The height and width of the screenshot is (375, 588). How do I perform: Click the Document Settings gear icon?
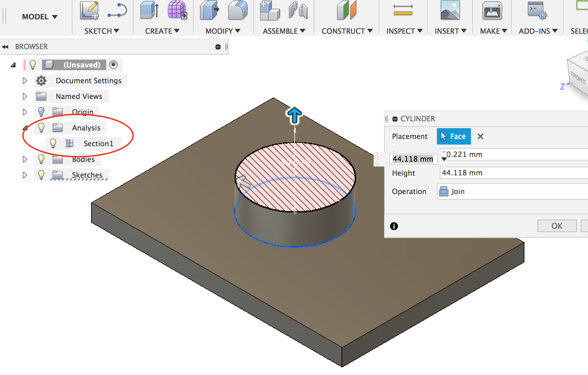(x=41, y=81)
